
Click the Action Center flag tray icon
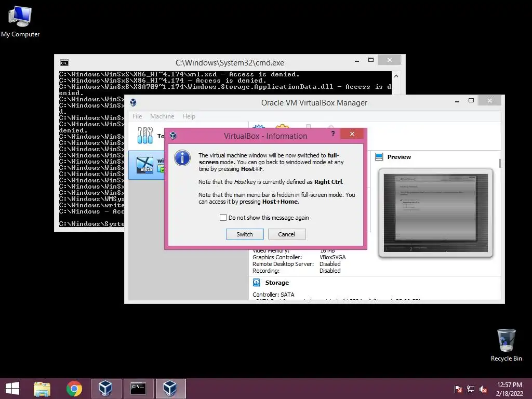coord(458,389)
